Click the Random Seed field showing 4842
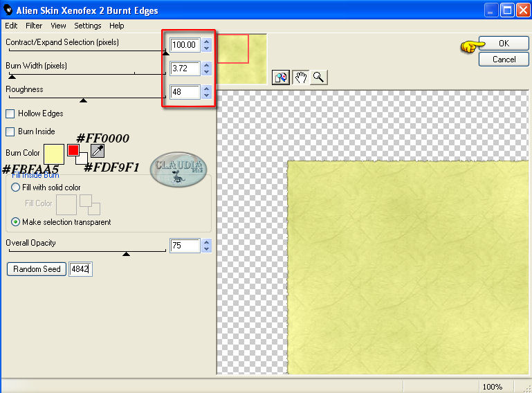The height and width of the screenshot is (393, 532). pos(80,269)
